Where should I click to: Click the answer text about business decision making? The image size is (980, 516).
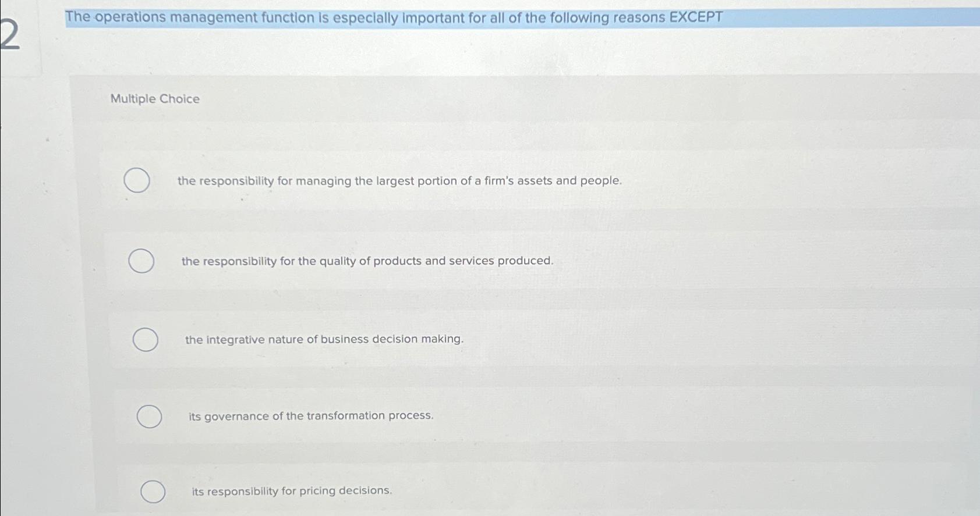(x=324, y=339)
